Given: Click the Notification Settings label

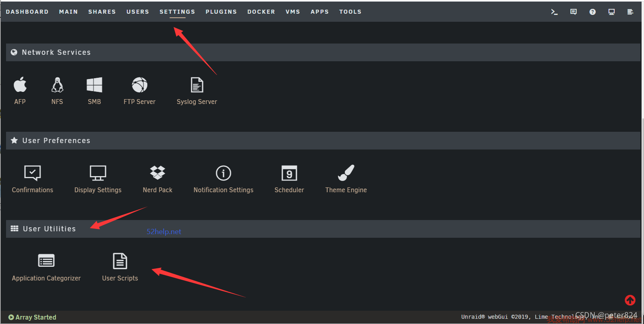Looking at the screenshot, I should [224, 190].
